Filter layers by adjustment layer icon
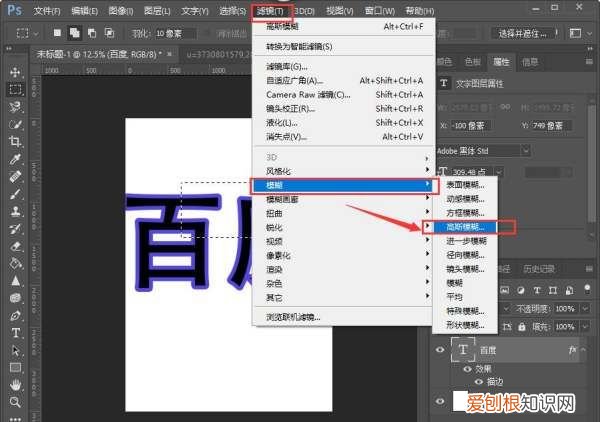The height and width of the screenshot is (422, 600). [521, 290]
